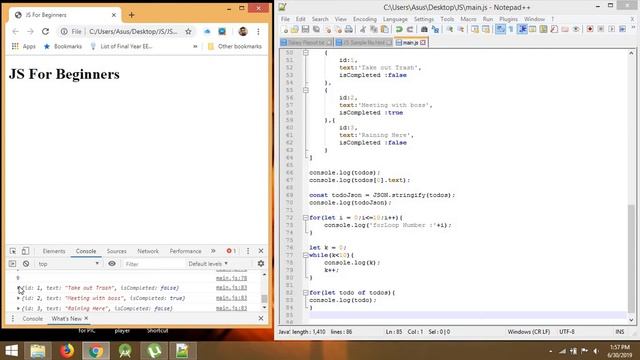Toggle live expression eye icon in console
Viewport: 640px width, 360px height.
click(112, 264)
